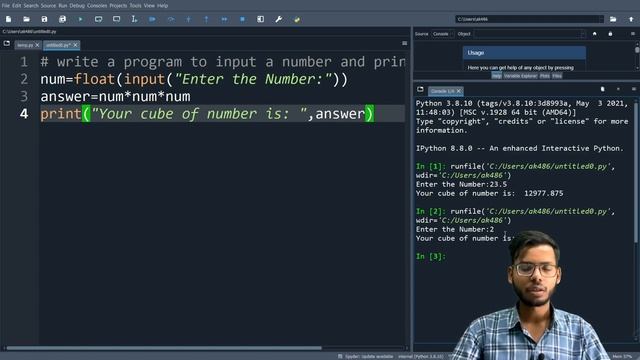Open the Projects menu
This screenshot has height=360, width=640.
click(x=118, y=6)
